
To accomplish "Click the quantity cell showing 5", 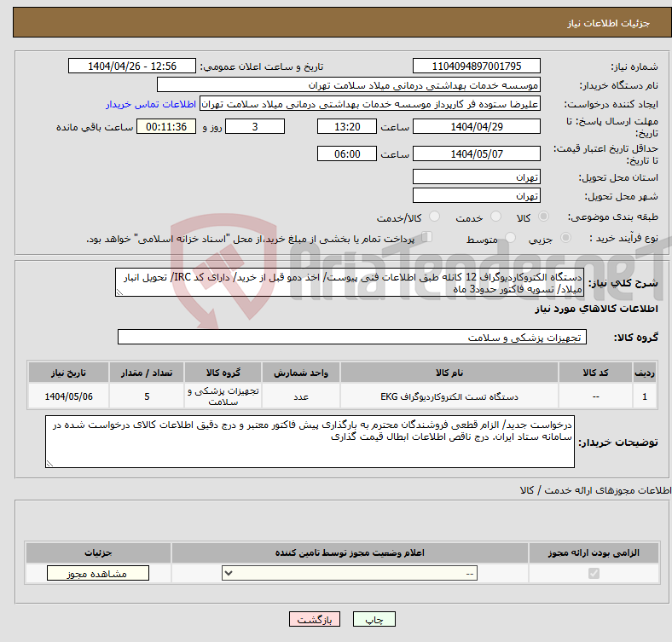I will (x=147, y=396).
